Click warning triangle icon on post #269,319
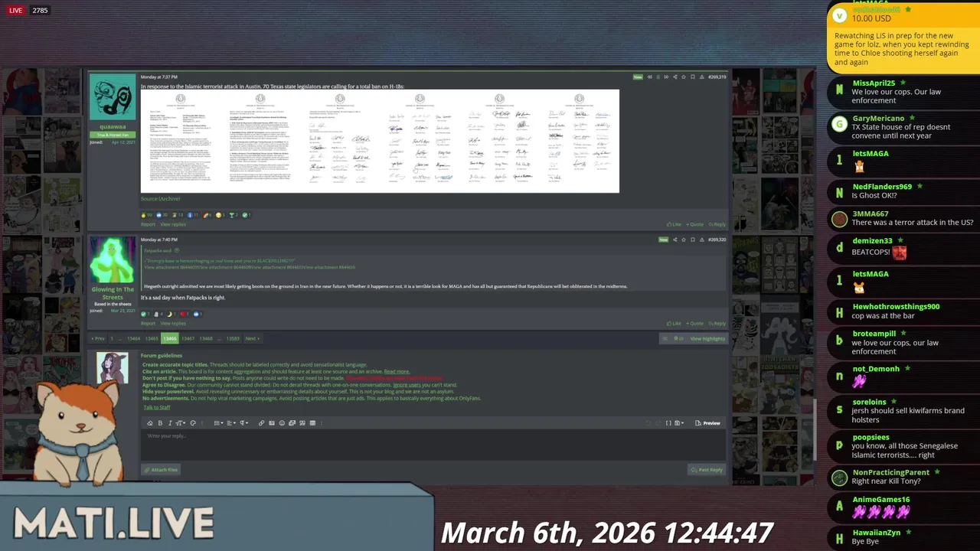Image resolution: width=980 pixels, height=551 pixels. coord(702,77)
